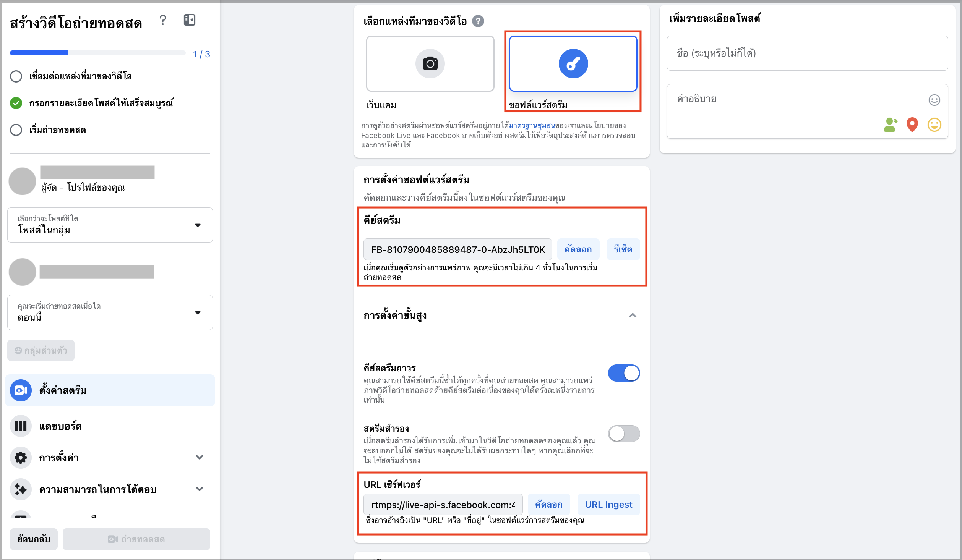This screenshot has width=962, height=560.
Task: Open the 'โพสต์ในกลุ่ม' posting location dropdown
Action: tap(110, 225)
